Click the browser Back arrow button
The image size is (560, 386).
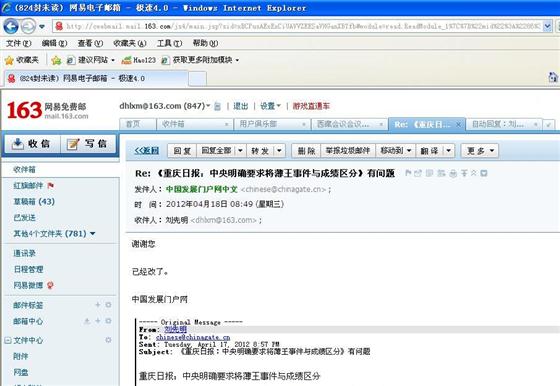click(11, 26)
